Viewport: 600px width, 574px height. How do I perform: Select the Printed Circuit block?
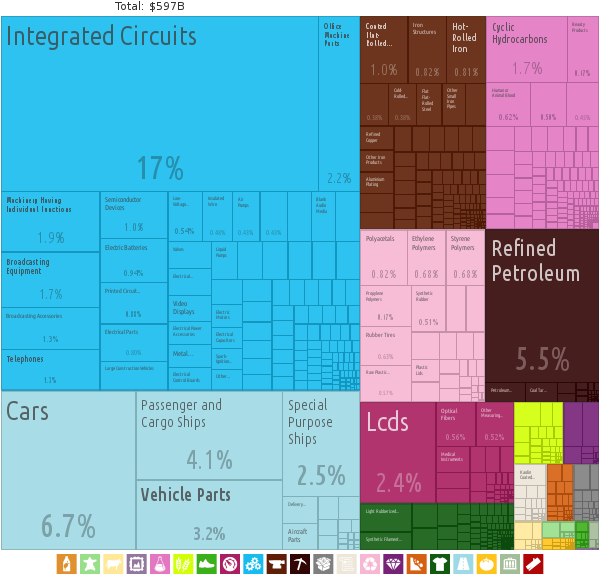[x=134, y=303]
